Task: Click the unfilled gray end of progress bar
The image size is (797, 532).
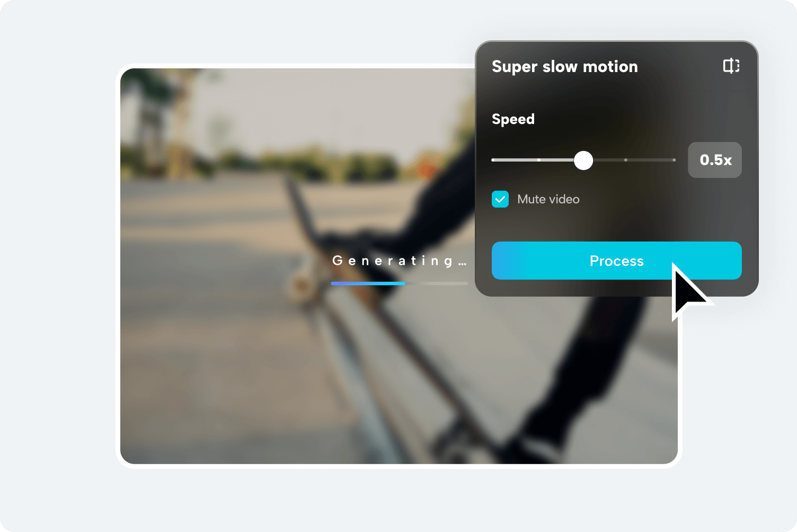Action: click(x=437, y=283)
